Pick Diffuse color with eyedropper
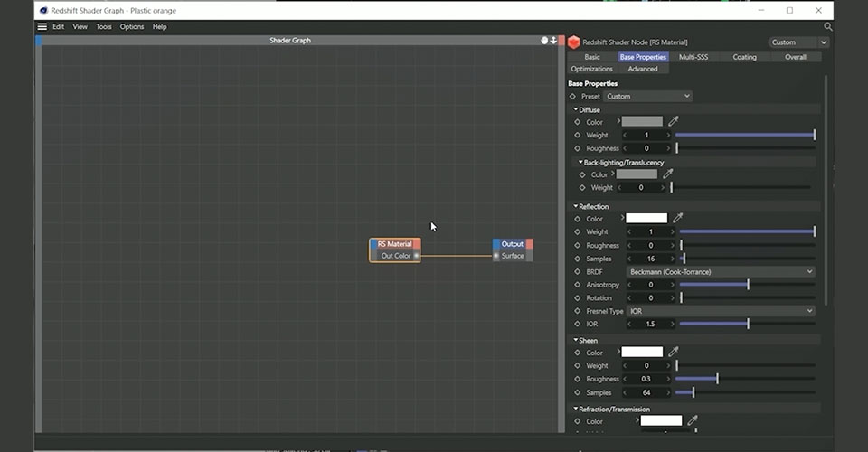 coord(673,121)
